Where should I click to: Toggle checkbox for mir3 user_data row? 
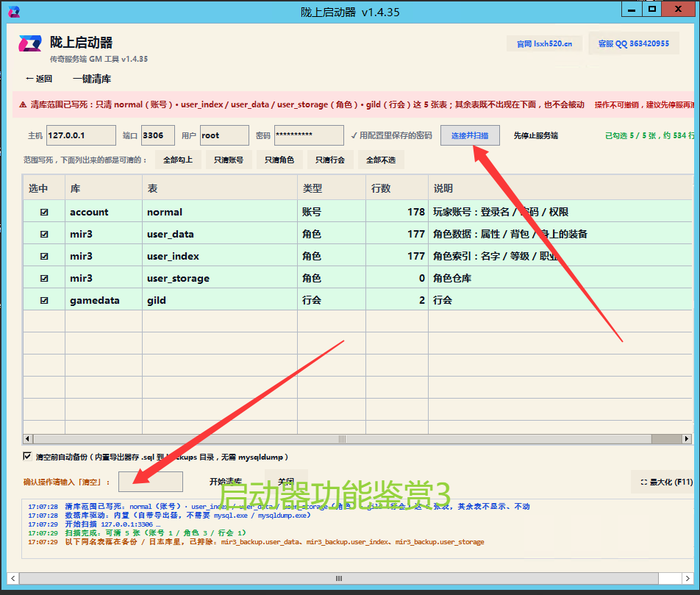click(44, 234)
